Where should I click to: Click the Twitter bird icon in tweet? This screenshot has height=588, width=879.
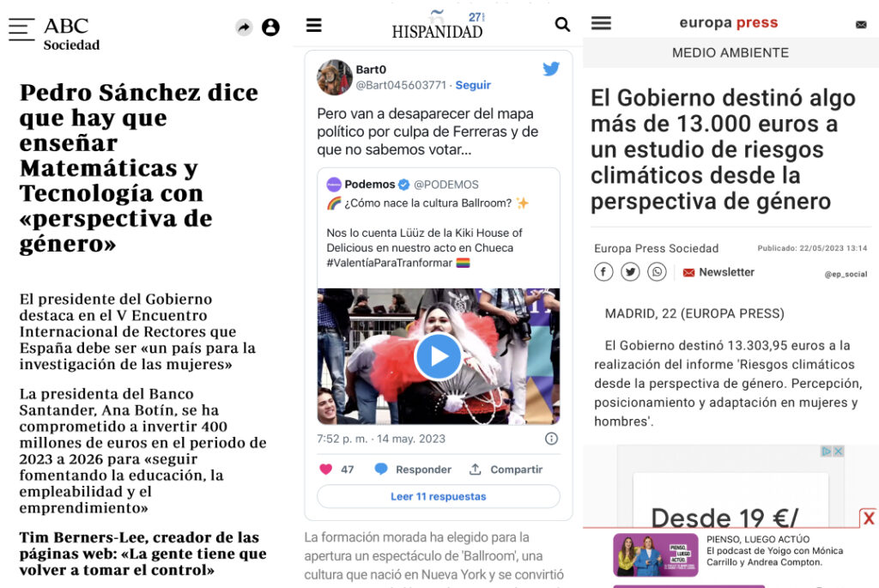[551, 69]
